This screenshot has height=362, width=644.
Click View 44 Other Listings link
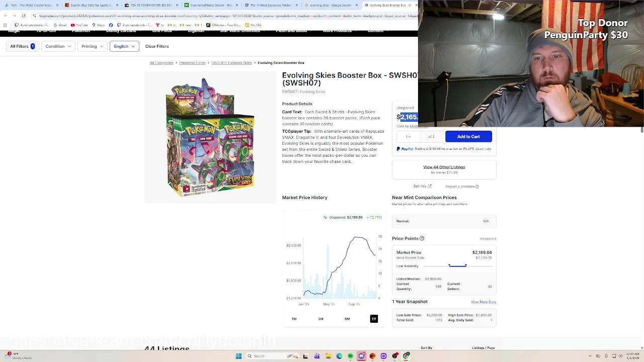point(444,167)
